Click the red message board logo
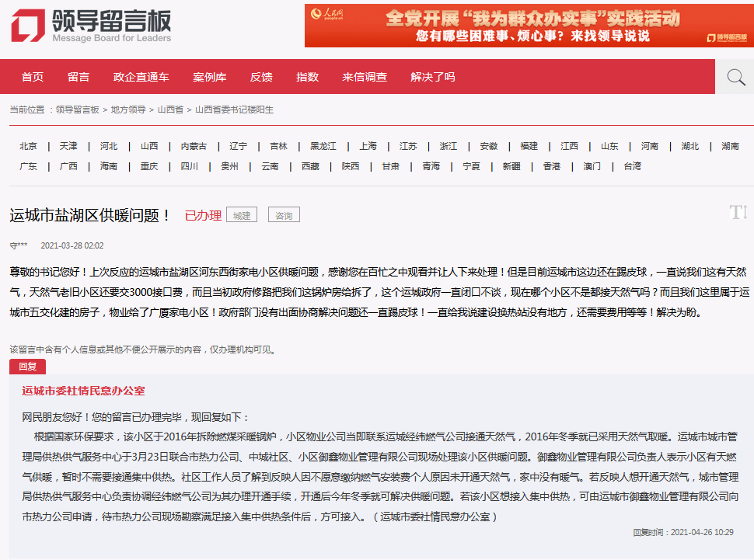Image resolution: width=754 pixels, height=560 pixels. [x=91, y=26]
